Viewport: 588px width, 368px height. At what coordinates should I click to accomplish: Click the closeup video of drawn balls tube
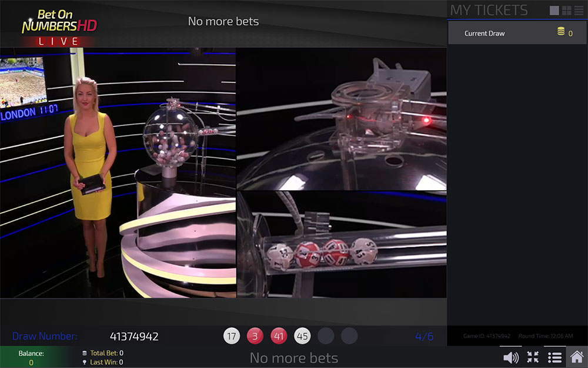(x=341, y=244)
